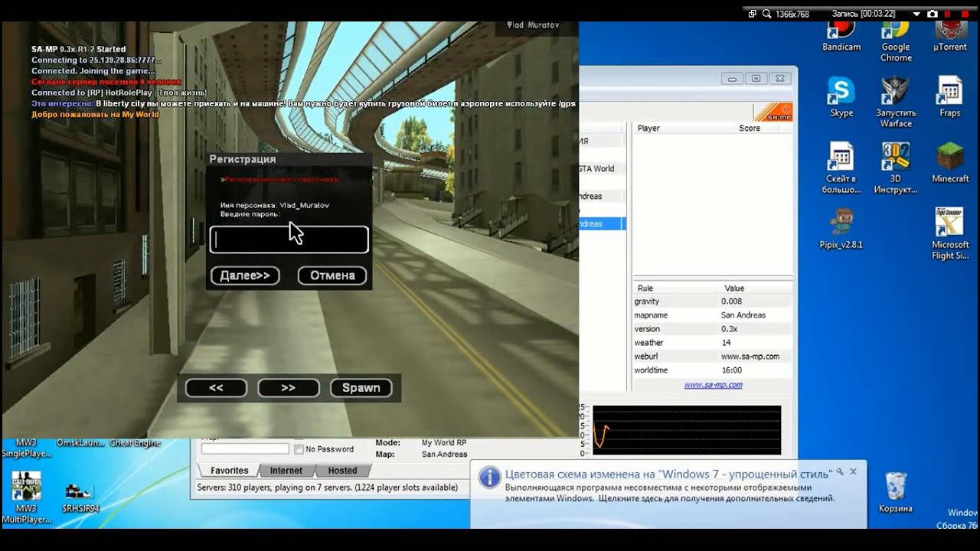Screen dimensions: 980x551
Task: Click the notification text for more details
Action: click(670, 493)
